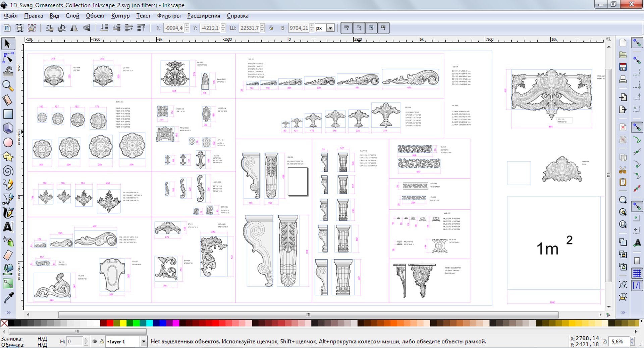Open the Контур menu
This screenshot has height=348, width=644.
coord(120,16)
